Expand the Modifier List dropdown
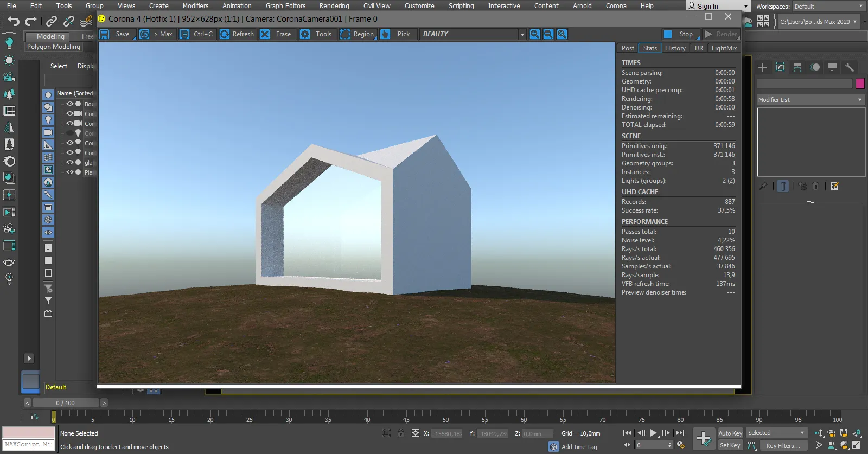Screen dimensions: 868x454 pyautogui.click(x=810, y=100)
